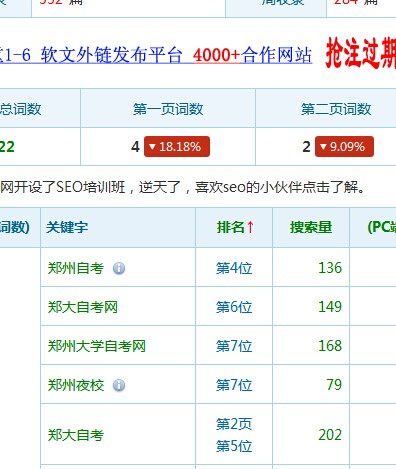Image resolution: width=396 pixels, height=469 pixels.
Task: Sort by the 搜索量 column header
Action: tap(311, 227)
